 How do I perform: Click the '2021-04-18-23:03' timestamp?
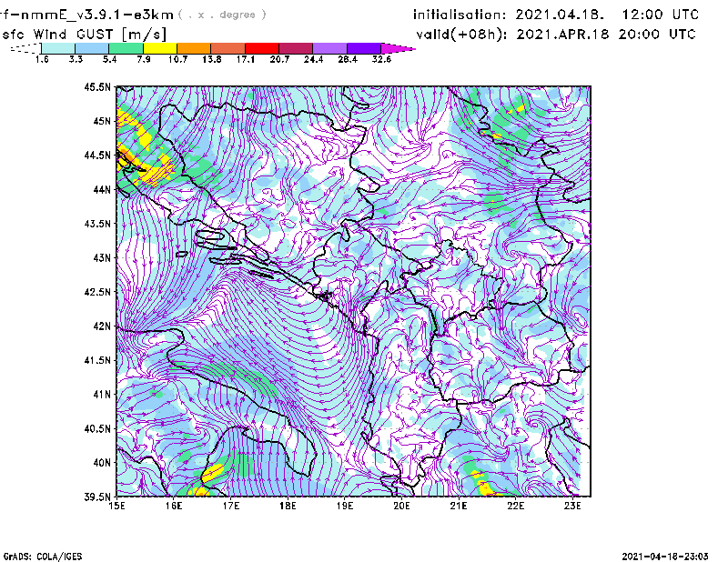coord(665,557)
